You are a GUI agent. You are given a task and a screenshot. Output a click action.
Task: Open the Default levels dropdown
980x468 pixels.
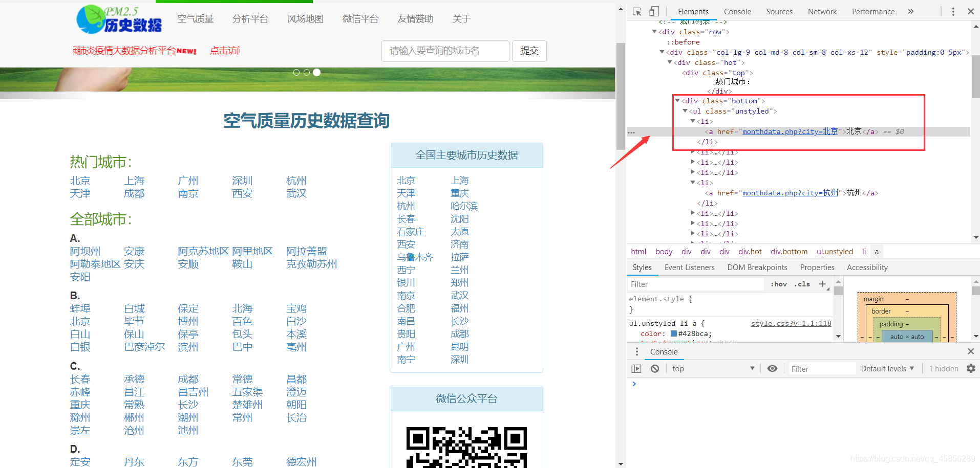tap(887, 368)
